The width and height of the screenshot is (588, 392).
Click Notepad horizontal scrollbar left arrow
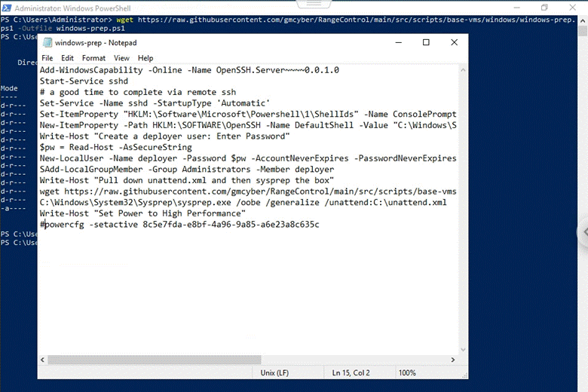tap(42, 360)
